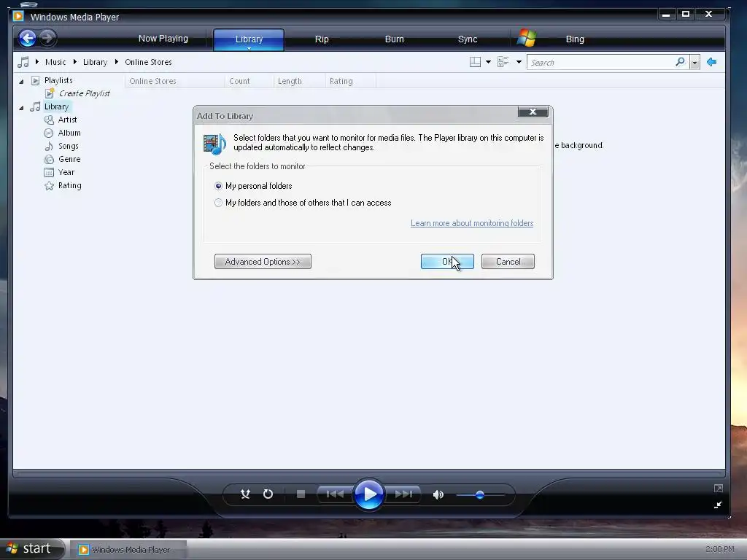Click the Stop button
Screen dimensions: 747x560
coord(301,494)
